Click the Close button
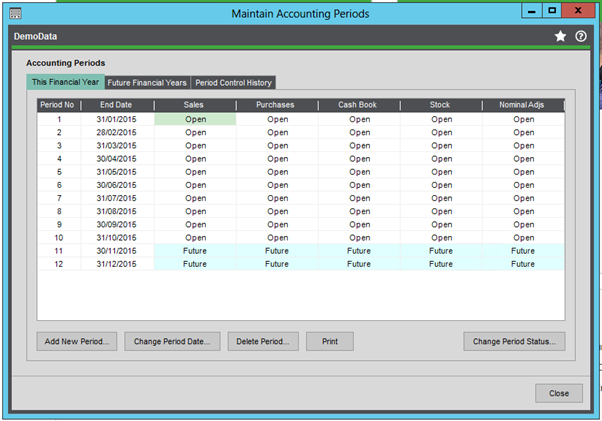 point(559,393)
